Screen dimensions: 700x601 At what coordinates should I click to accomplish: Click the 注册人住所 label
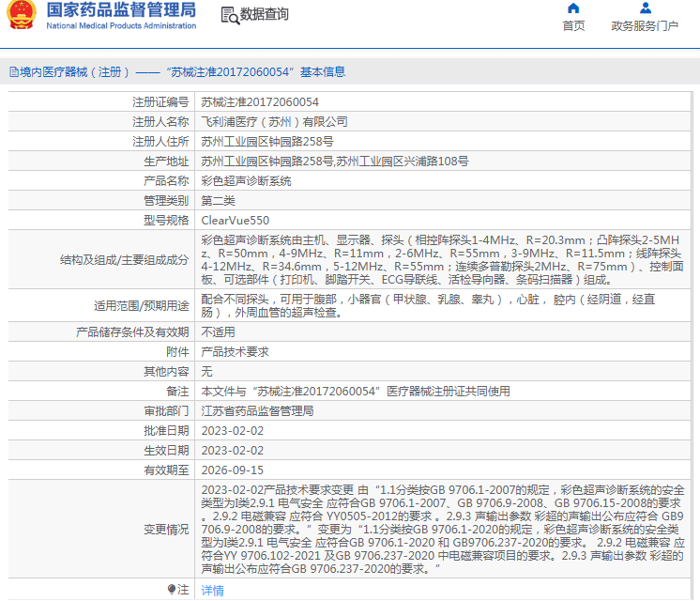(160, 142)
